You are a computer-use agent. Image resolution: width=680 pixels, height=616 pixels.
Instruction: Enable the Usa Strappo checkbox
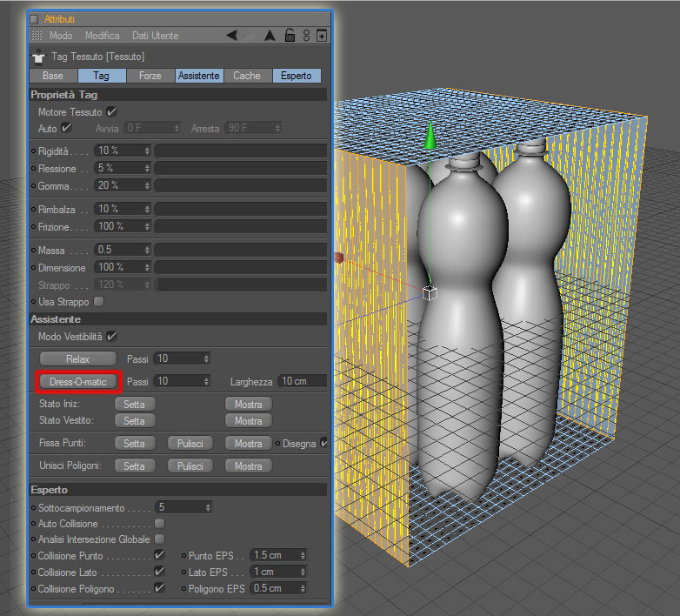(99, 302)
